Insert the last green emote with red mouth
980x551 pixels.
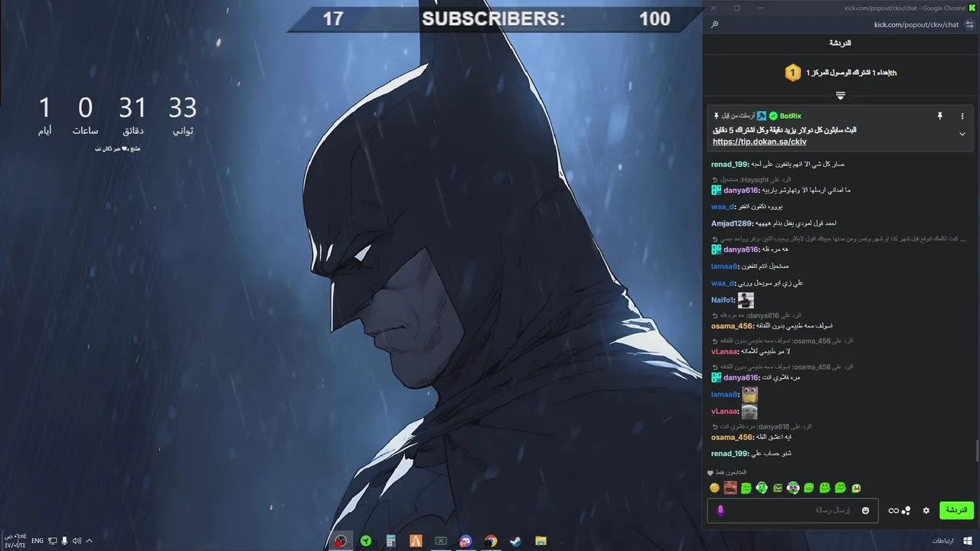click(856, 488)
